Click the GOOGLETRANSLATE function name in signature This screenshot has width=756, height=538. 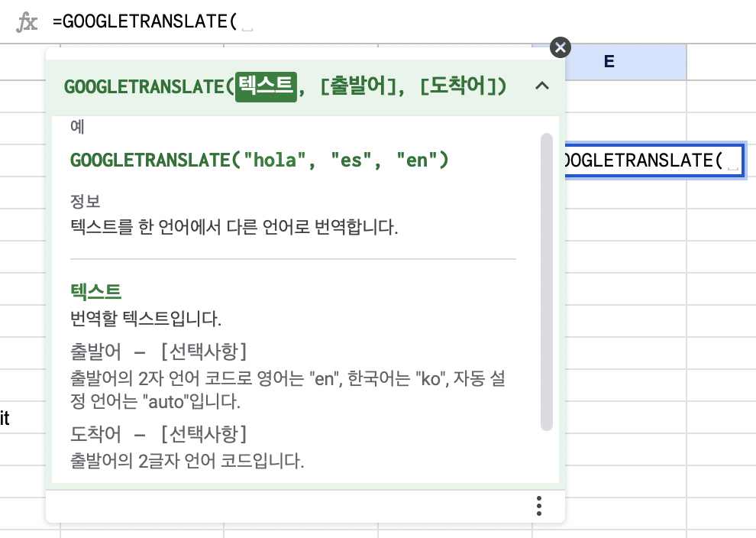coord(144,87)
